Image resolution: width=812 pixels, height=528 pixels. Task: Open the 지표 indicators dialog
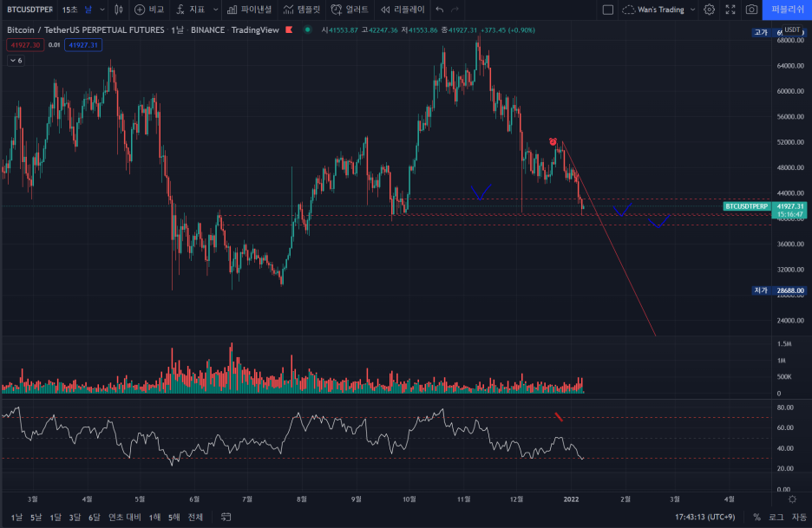coord(191,10)
